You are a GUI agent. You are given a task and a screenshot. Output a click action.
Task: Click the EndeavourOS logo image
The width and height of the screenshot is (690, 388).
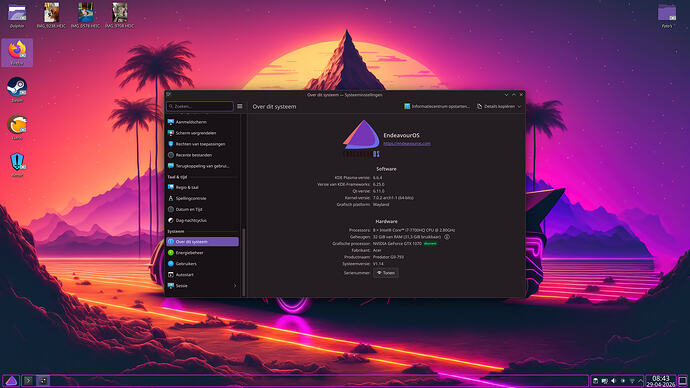[x=361, y=139]
